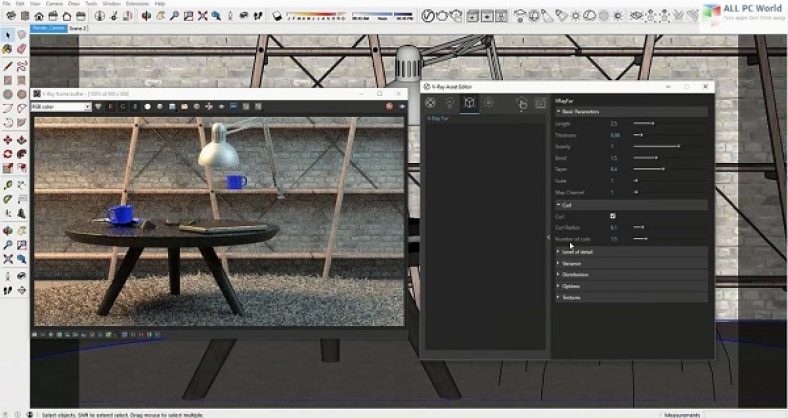This screenshot has width=788, height=418.
Task: Collapse the Asset Editor side panel arrow
Action: click(549, 237)
